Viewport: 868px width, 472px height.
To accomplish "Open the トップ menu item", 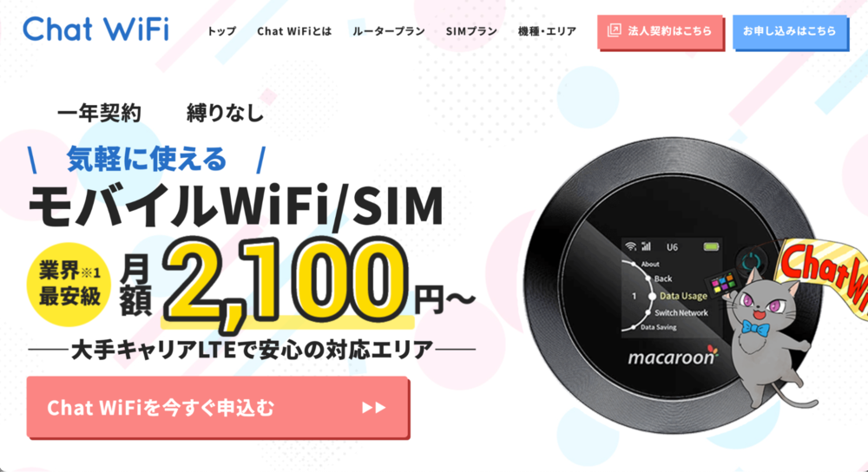I will click(x=221, y=31).
